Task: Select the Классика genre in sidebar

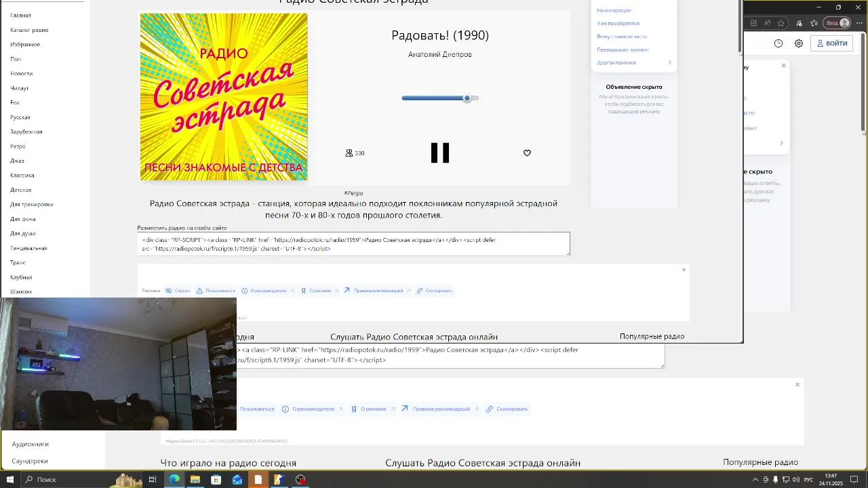Action: click(x=22, y=176)
